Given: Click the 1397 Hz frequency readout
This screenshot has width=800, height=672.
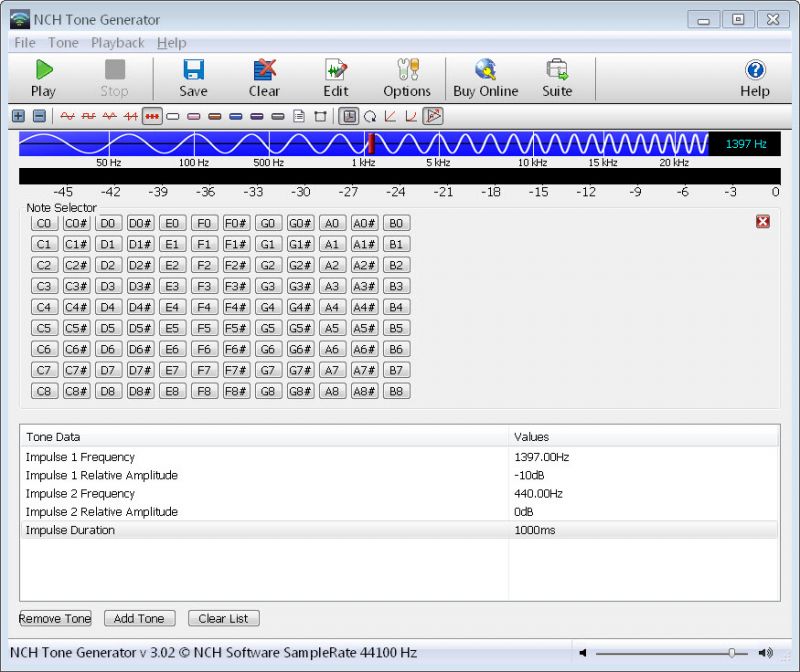Looking at the screenshot, I should point(746,144).
